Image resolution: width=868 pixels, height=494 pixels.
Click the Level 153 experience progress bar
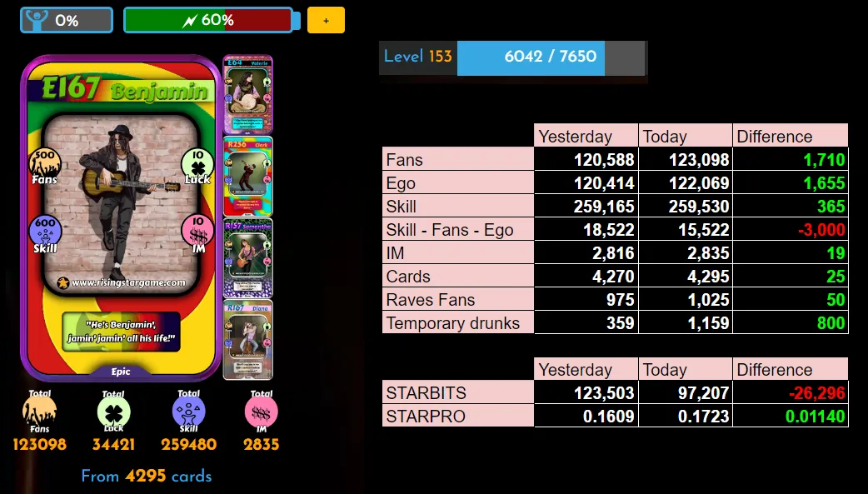coord(551,57)
